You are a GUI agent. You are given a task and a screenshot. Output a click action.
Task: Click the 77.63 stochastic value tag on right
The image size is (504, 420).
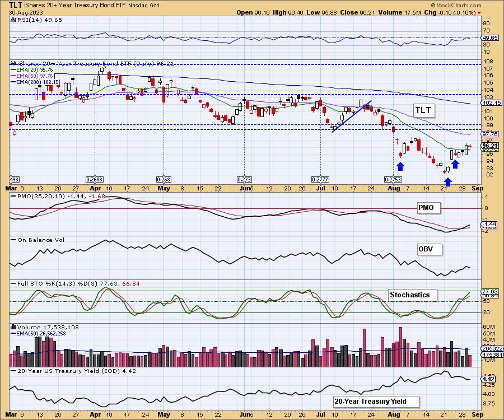(x=490, y=292)
